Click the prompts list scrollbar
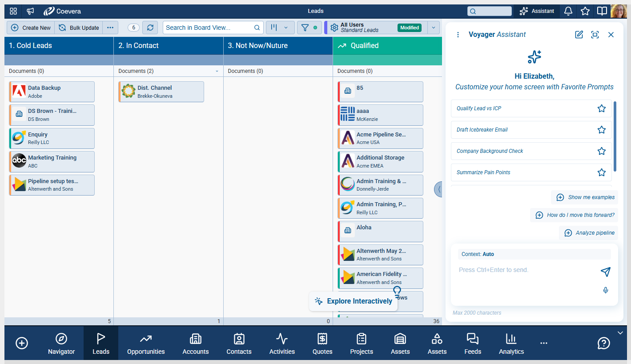631x364 pixels. point(615,136)
